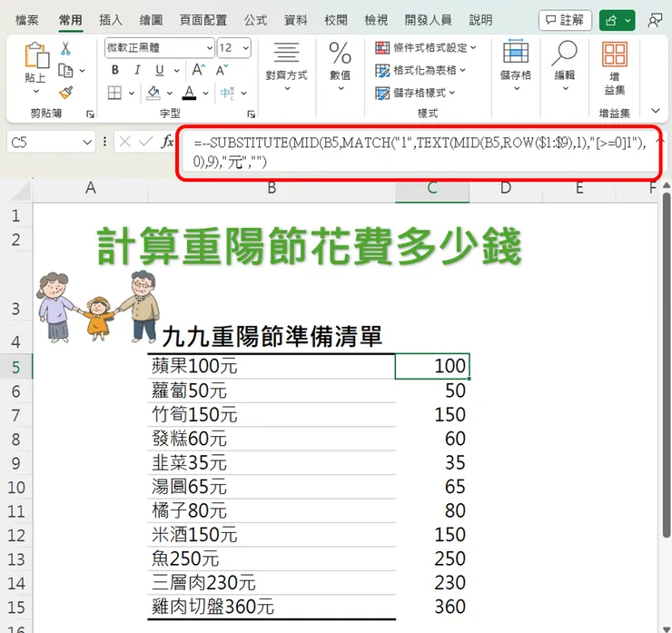Click the Paste clipboard icon

(x=37, y=54)
